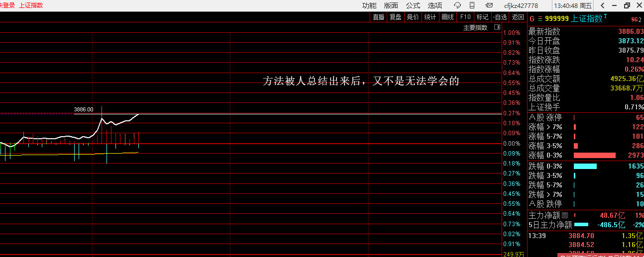The image size is (644, 257).
Task: Click the T marker after 上证指数
Action: point(606,16)
